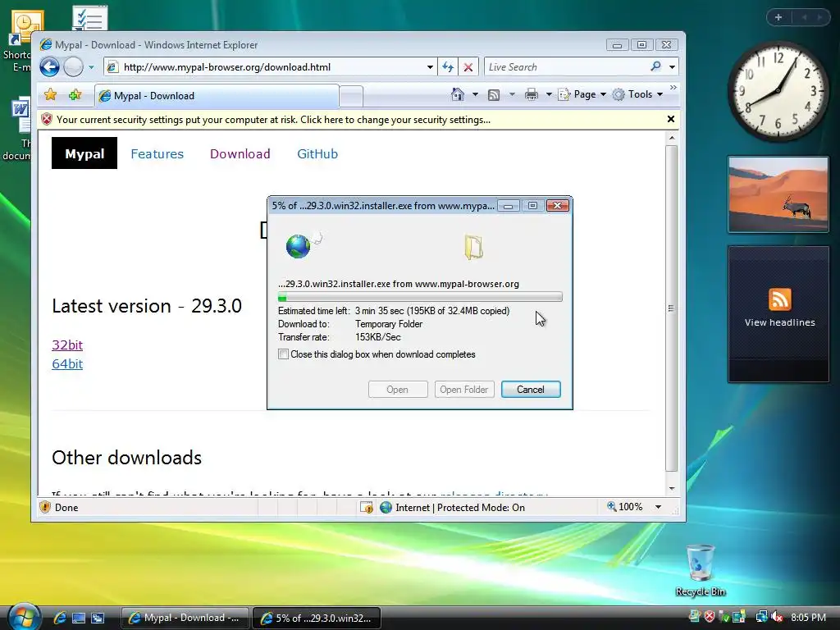Dismiss the security information bar

(671, 119)
